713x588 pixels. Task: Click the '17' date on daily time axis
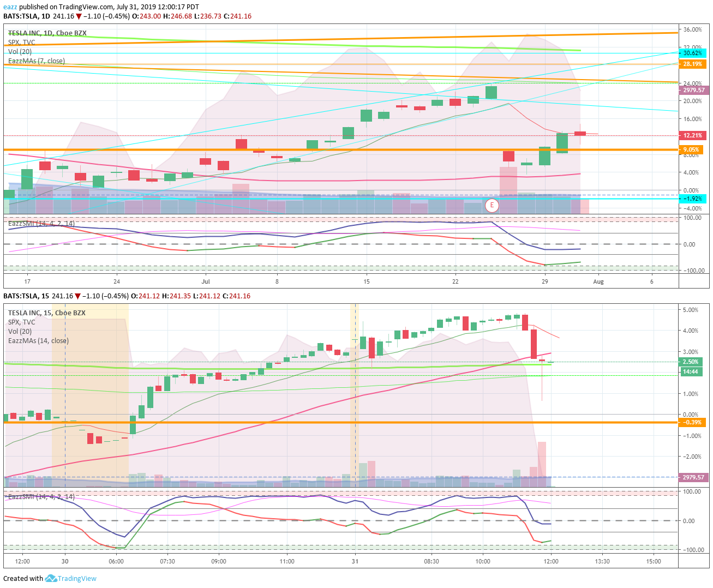click(27, 281)
